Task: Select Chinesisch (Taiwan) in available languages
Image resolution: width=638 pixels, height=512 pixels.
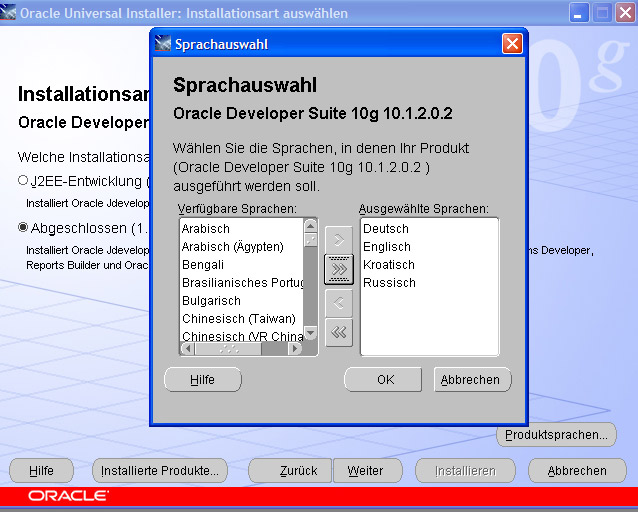Action: click(242, 319)
